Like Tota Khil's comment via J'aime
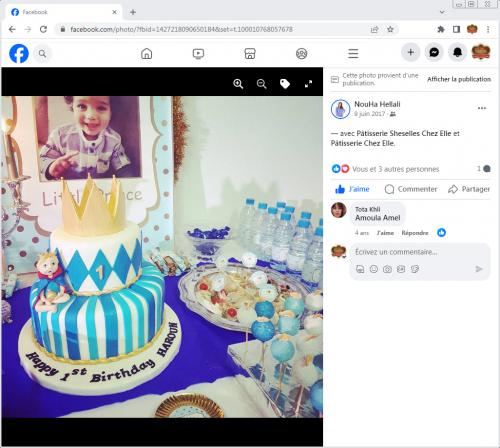500x448 pixels. coord(385,233)
